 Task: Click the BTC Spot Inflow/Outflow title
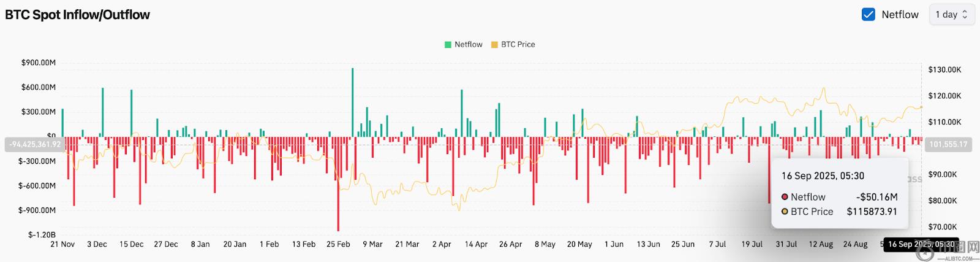[x=78, y=15]
